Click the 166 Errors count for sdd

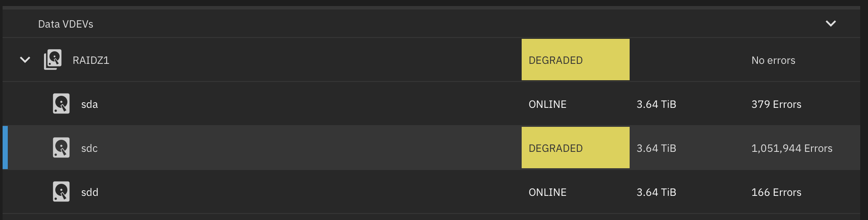[x=776, y=192]
